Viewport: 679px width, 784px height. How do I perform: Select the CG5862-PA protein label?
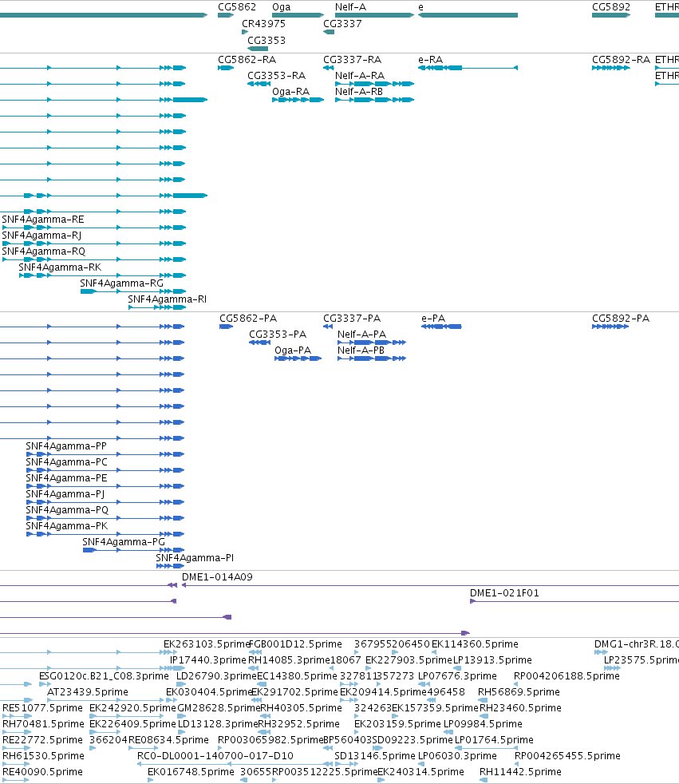click(248, 319)
